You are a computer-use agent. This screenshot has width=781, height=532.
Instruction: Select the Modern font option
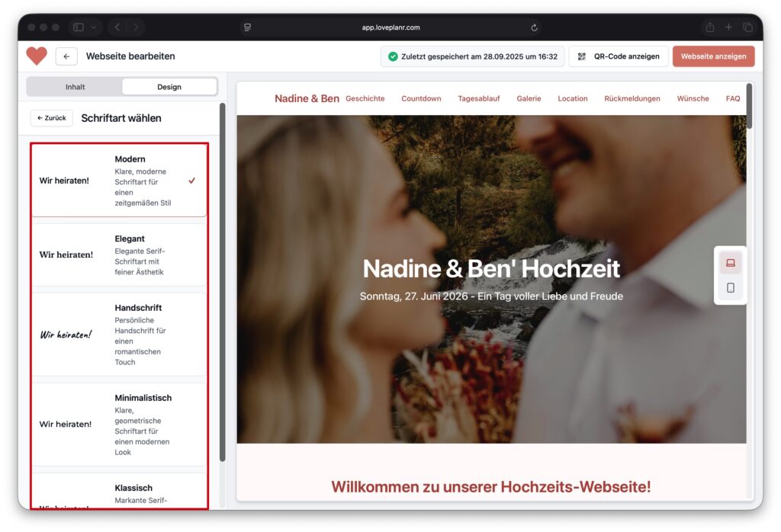pos(119,181)
